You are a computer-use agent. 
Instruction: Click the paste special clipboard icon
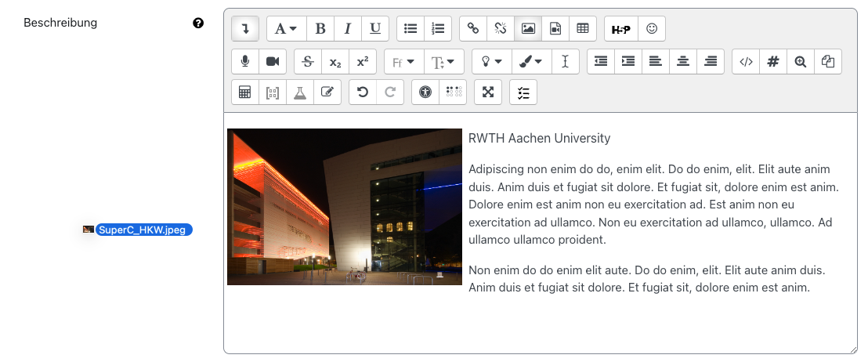click(x=828, y=61)
